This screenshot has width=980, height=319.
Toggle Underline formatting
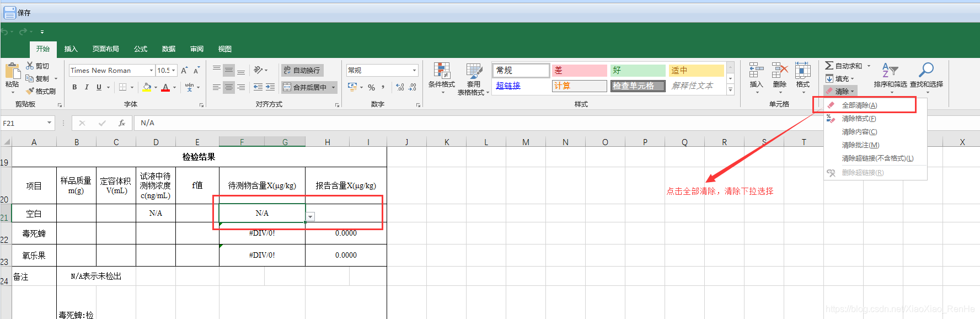click(99, 87)
